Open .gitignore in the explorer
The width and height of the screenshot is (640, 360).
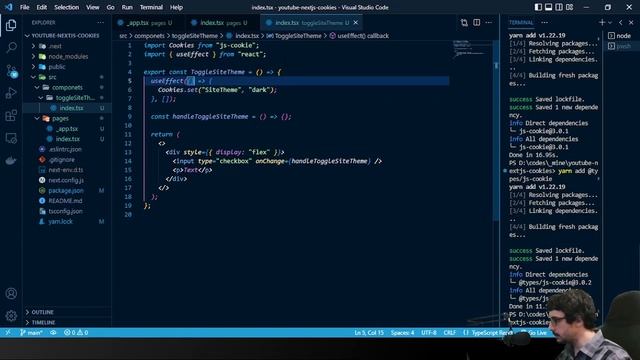61,160
